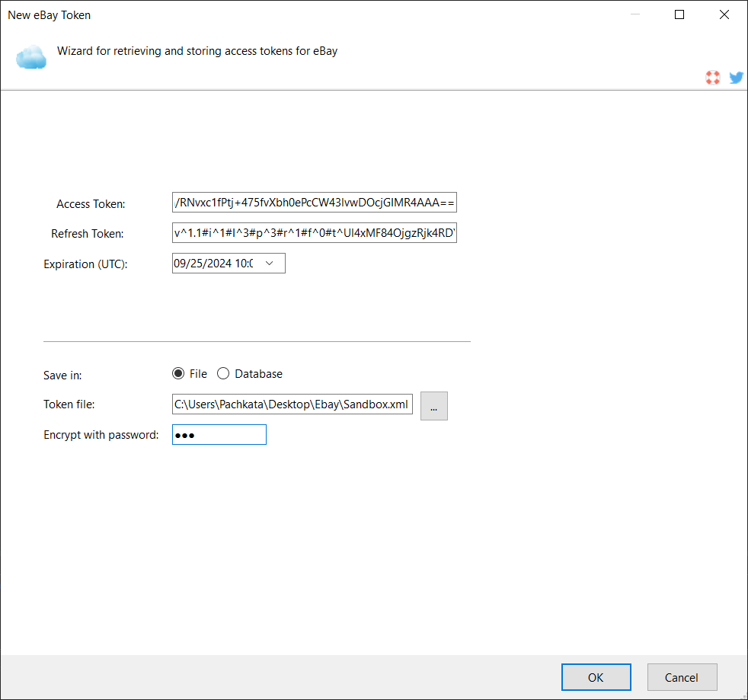This screenshot has height=700, width=748.
Task: Click the cloud wizard icon
Action: (x=31, y=57)
